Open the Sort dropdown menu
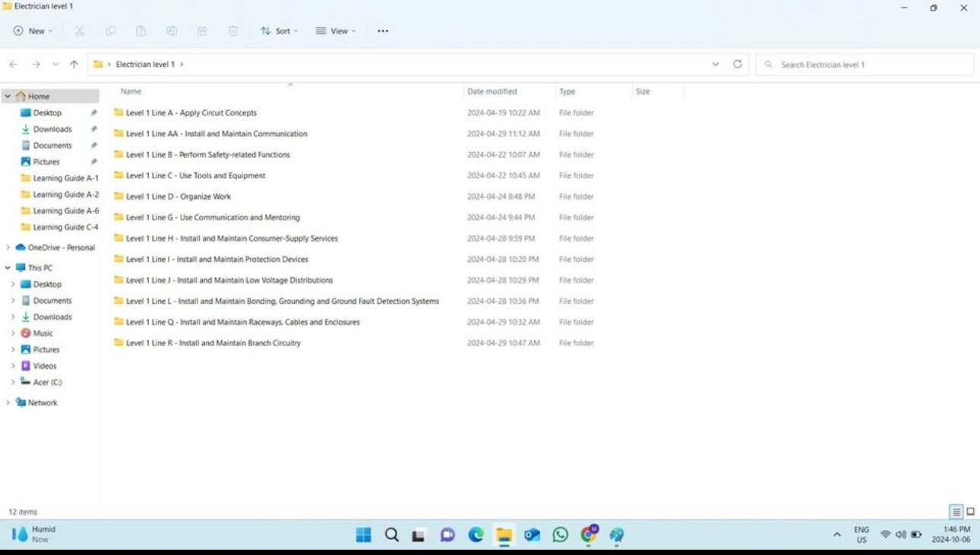Screen dimensions: 980x555 coord(280,31)
